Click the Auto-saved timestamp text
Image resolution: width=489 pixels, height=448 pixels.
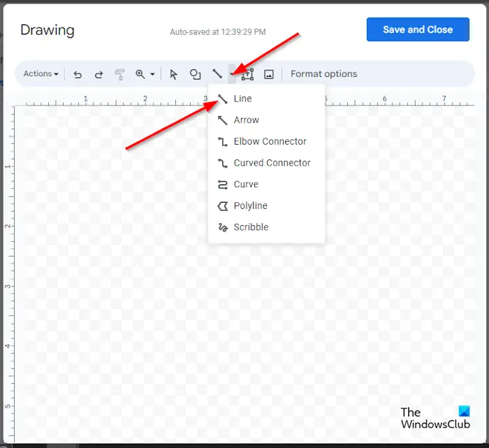218,32
